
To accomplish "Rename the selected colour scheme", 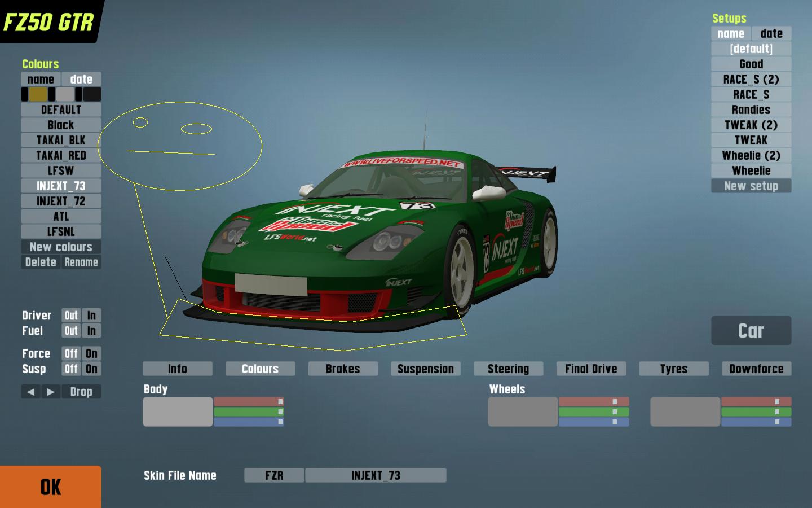I will coord(81,262).
